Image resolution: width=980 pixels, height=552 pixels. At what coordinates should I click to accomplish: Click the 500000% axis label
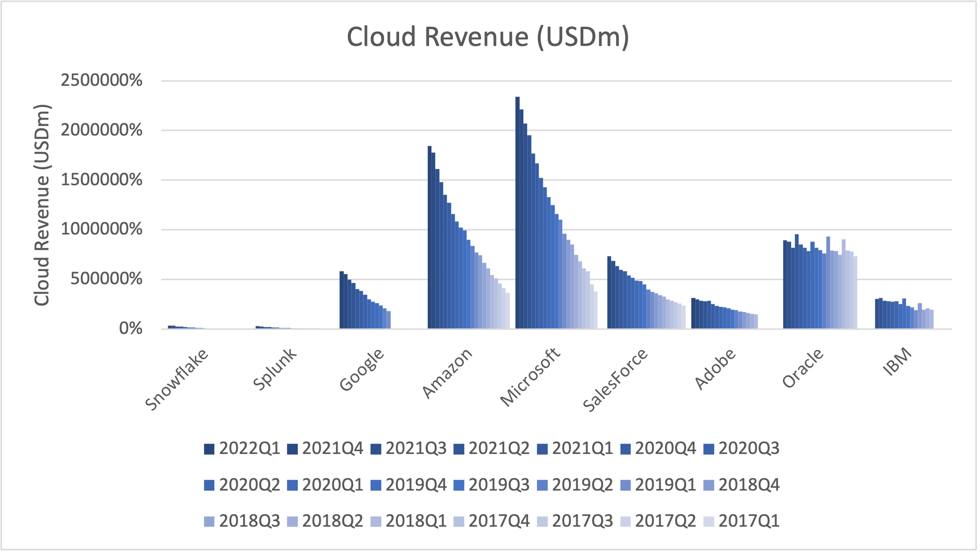106,280
